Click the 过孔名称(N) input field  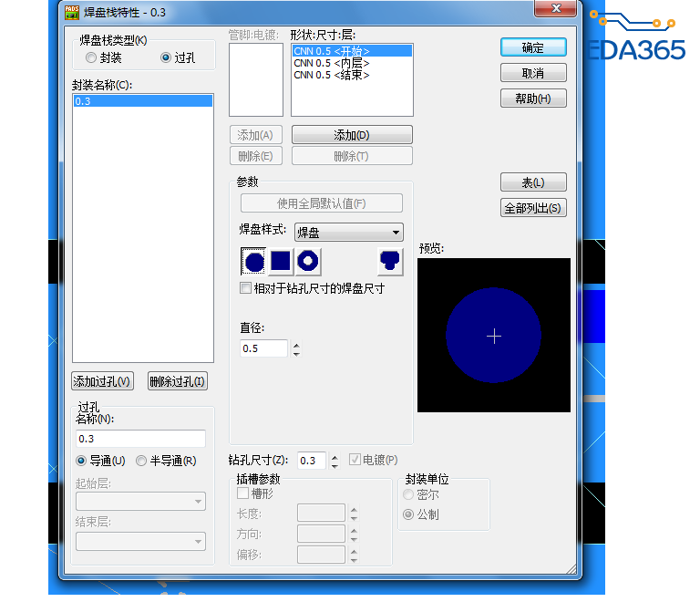point(140,439)
